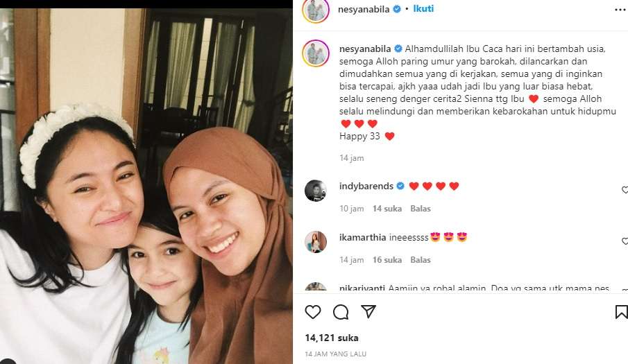Open ikamarthia username link
This screenshot has height=364, width=628.
pos(362,237)
